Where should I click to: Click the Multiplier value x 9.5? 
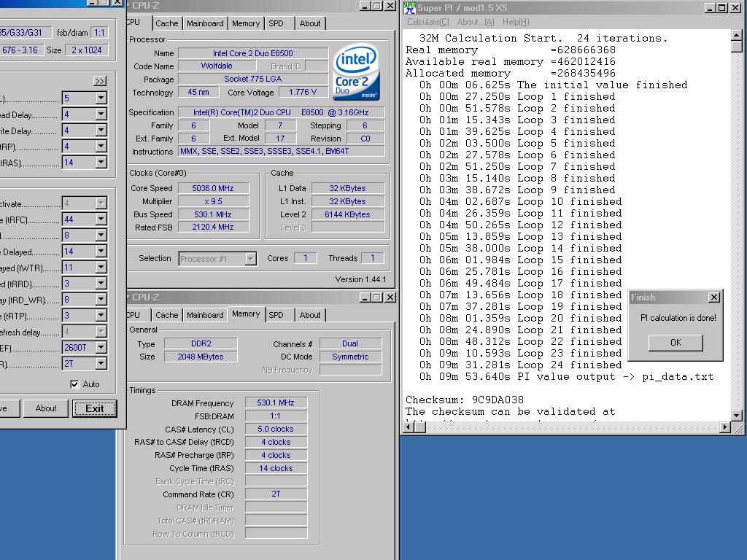click(x=213, y=201)
